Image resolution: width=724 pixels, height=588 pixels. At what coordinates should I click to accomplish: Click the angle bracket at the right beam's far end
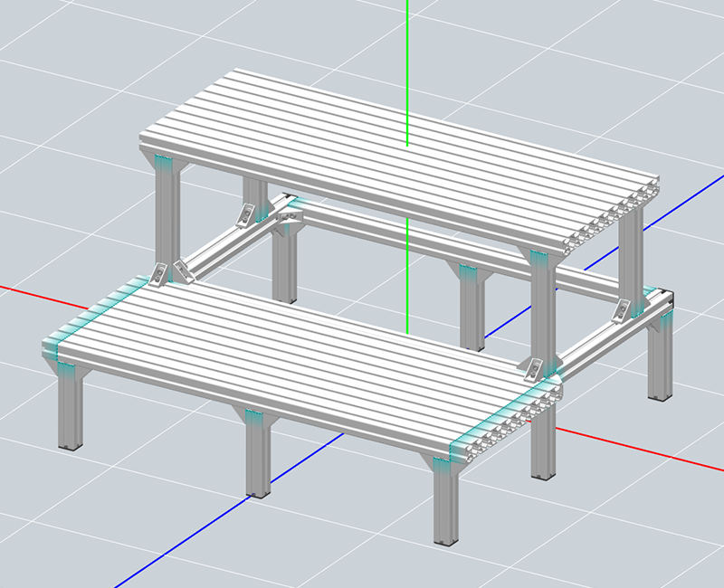click(626, 312)
